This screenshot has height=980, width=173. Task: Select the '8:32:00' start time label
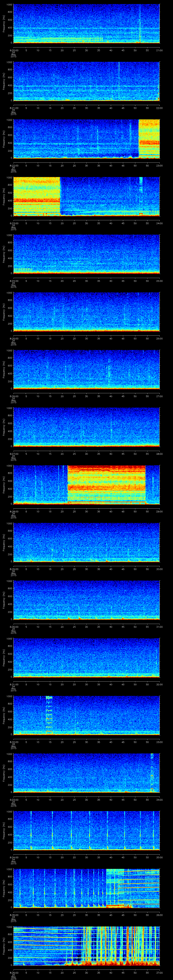tap(14, 742)
